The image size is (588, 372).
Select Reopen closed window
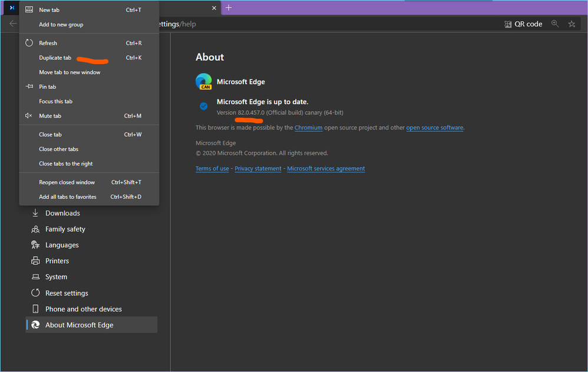coord(89,182)
